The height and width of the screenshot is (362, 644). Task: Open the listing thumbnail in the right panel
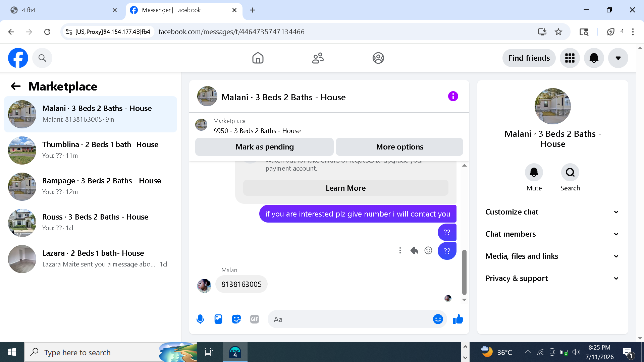coord(553,106)
